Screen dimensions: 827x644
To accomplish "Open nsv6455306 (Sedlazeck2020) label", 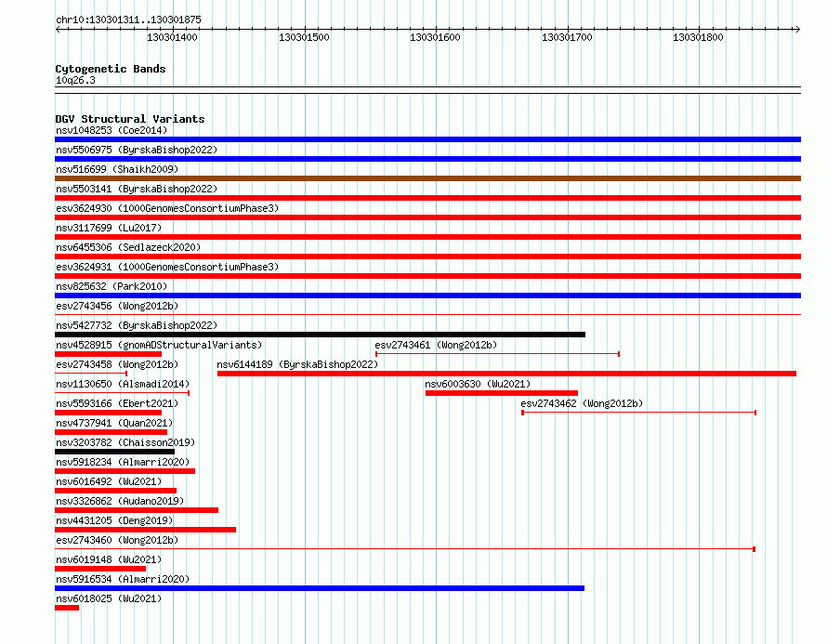I will point(128,247).
